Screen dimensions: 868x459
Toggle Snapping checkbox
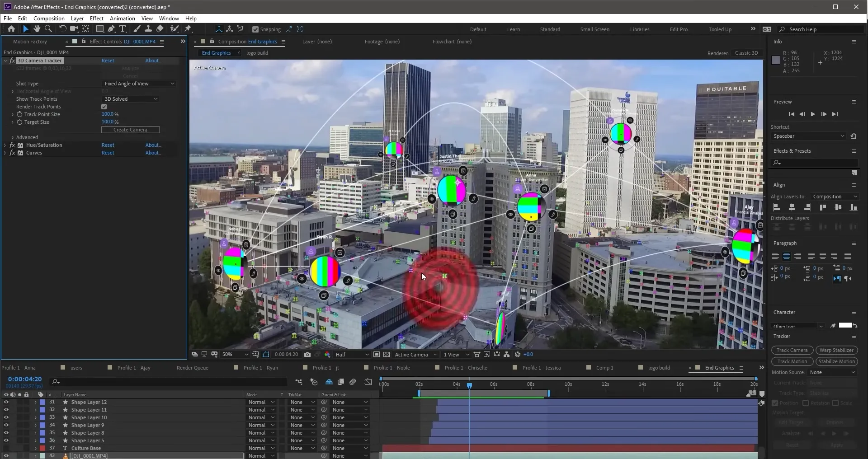[255, 29]
